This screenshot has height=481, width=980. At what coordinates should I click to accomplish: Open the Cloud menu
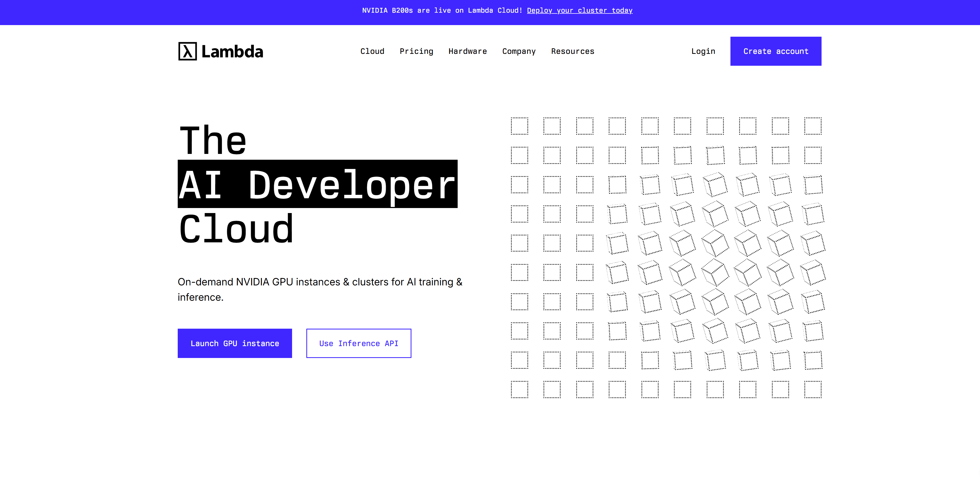pos(372,51)
